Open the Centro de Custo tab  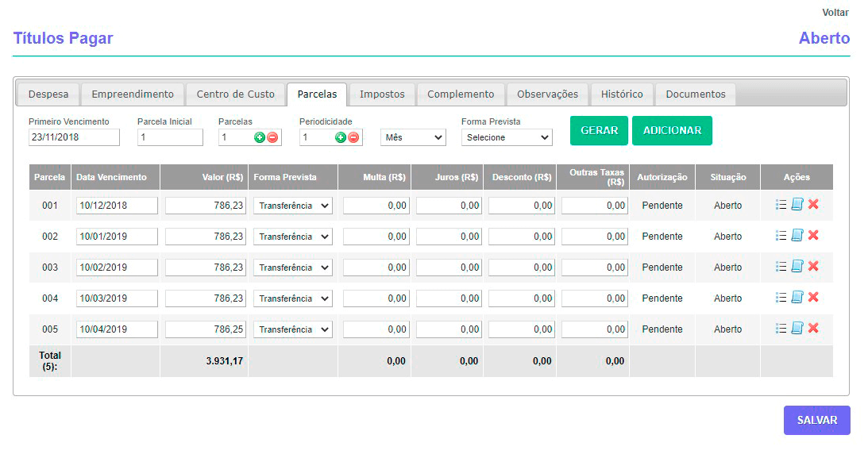pos(235,94)
